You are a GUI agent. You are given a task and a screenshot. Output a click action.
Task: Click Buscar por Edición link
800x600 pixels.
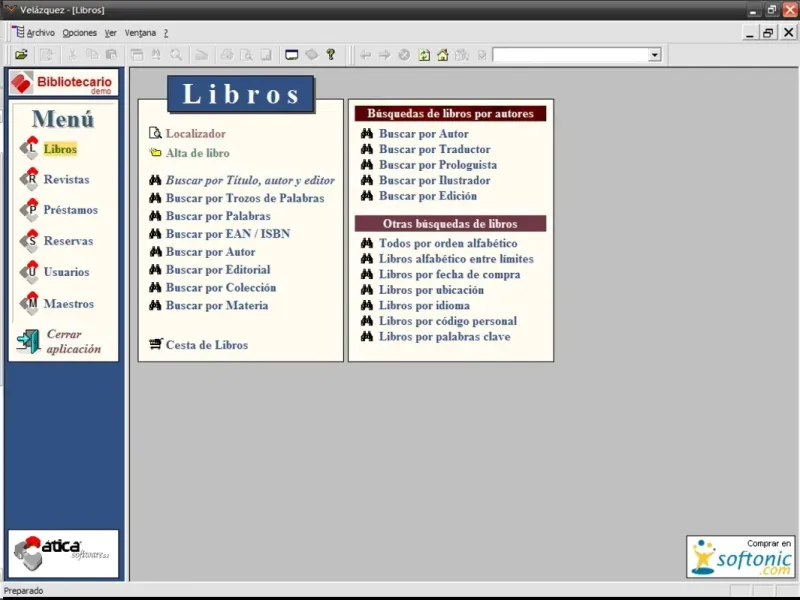click(x=428, y=196)
